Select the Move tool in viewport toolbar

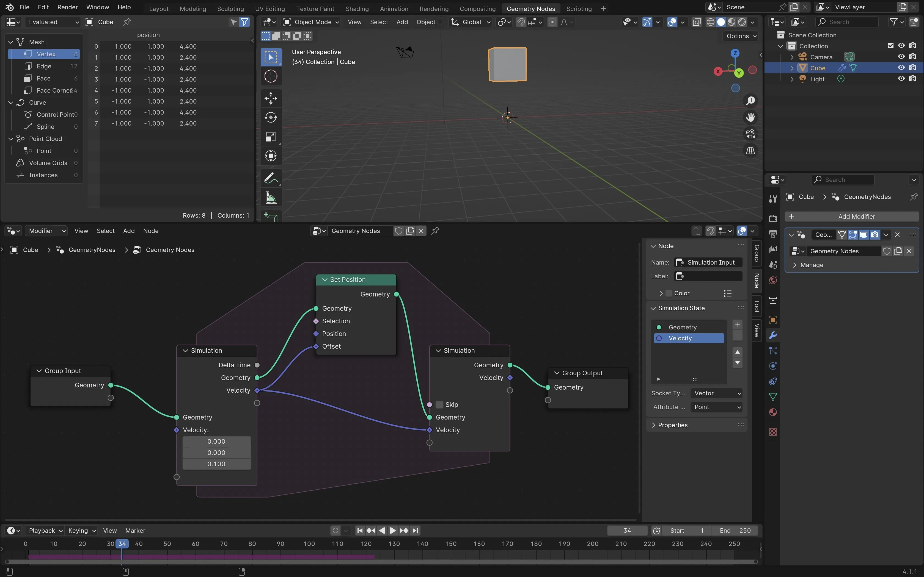[271, 98]
